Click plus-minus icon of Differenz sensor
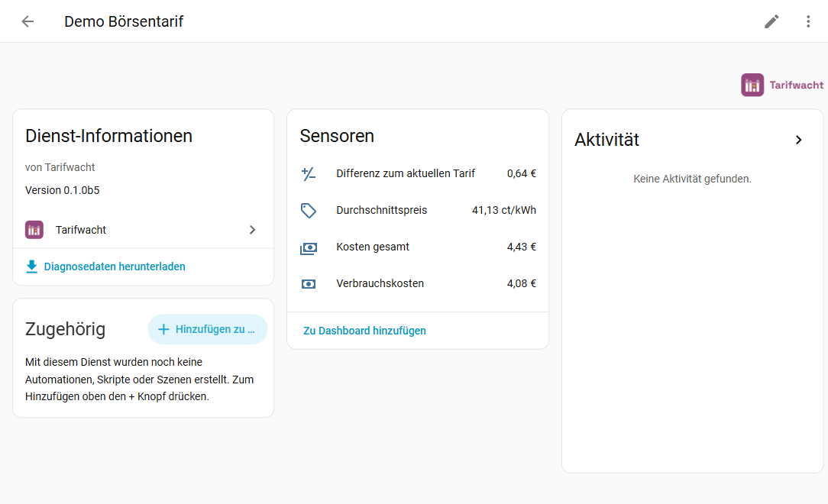 point(309,173)
